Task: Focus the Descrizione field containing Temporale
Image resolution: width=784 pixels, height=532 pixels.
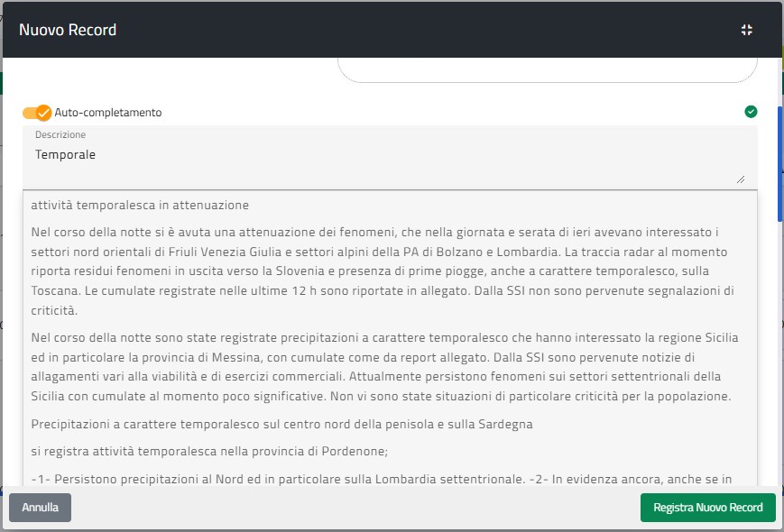Action: tap(361, 155)
